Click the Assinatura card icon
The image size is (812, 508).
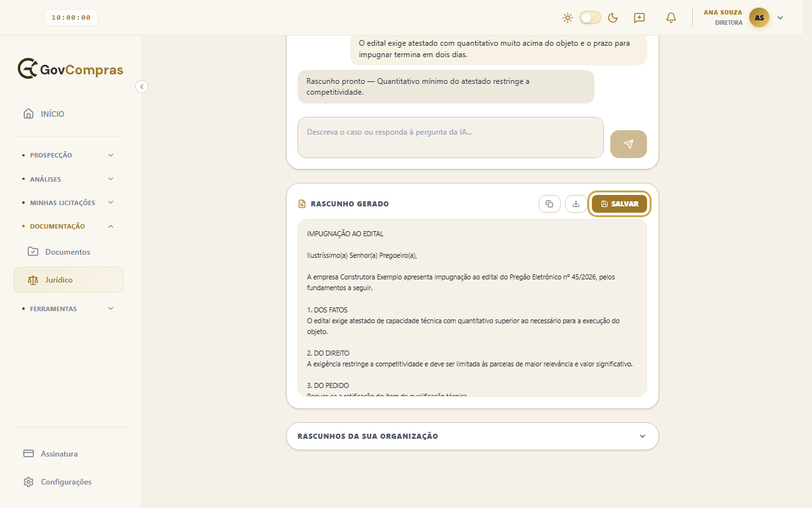pos(29,454)
